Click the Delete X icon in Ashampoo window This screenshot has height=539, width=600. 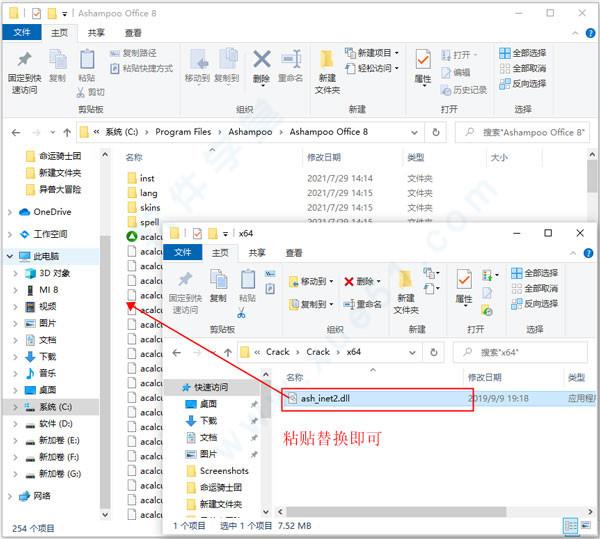click(261, 59)
